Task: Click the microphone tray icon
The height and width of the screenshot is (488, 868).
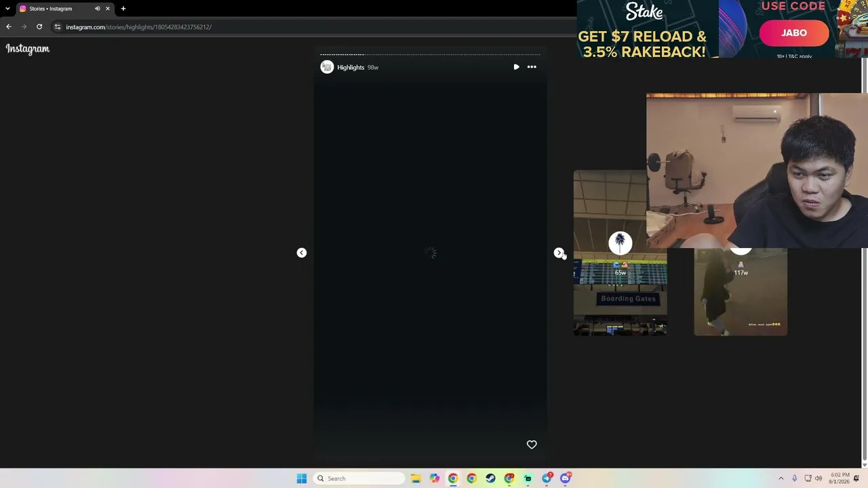Action: 795,479
